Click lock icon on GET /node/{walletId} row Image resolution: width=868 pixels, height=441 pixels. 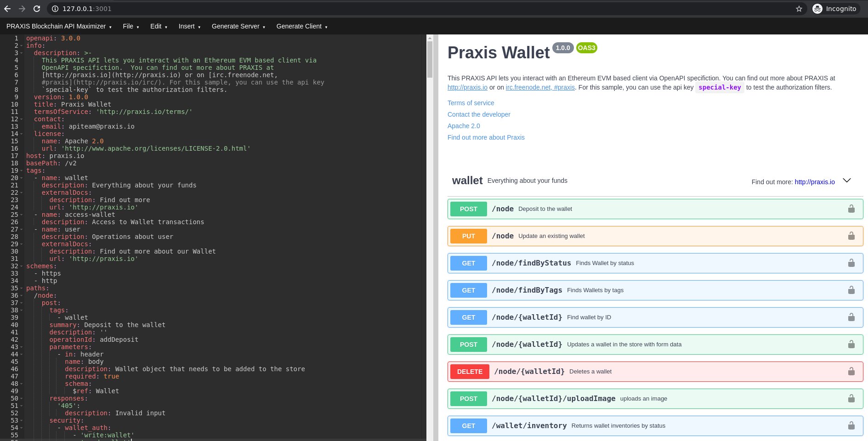(x=851, y=317)
